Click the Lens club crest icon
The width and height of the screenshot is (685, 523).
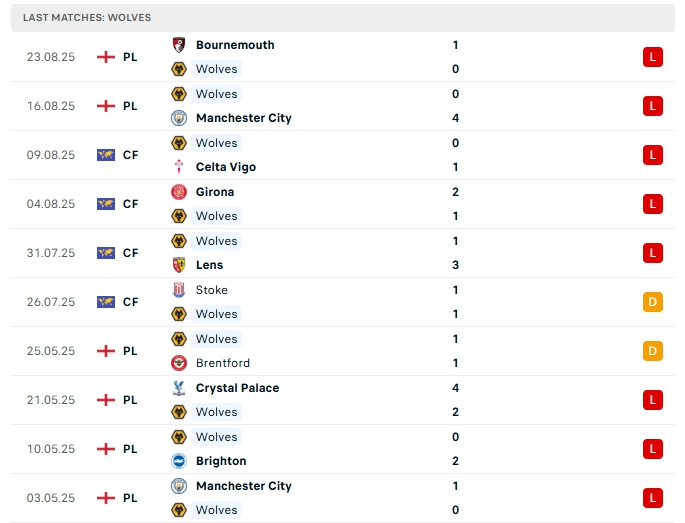click(179, 265)
